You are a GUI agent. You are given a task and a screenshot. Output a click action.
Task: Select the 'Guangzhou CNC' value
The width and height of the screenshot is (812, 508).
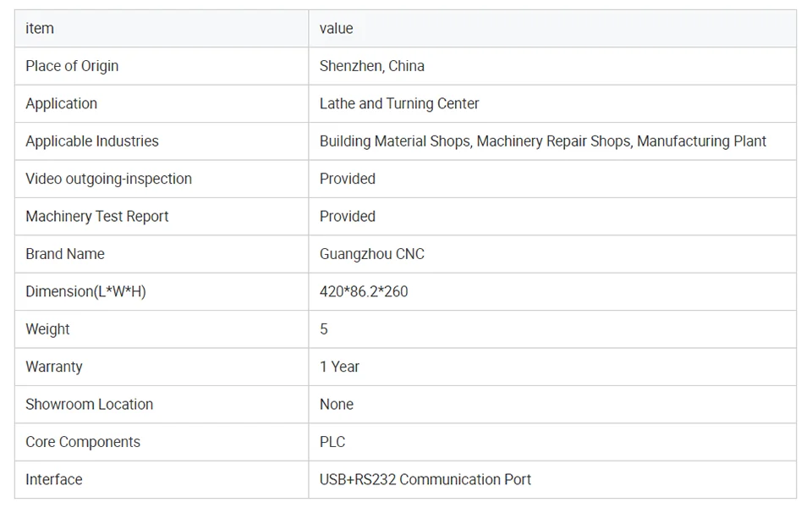[372, 254]
